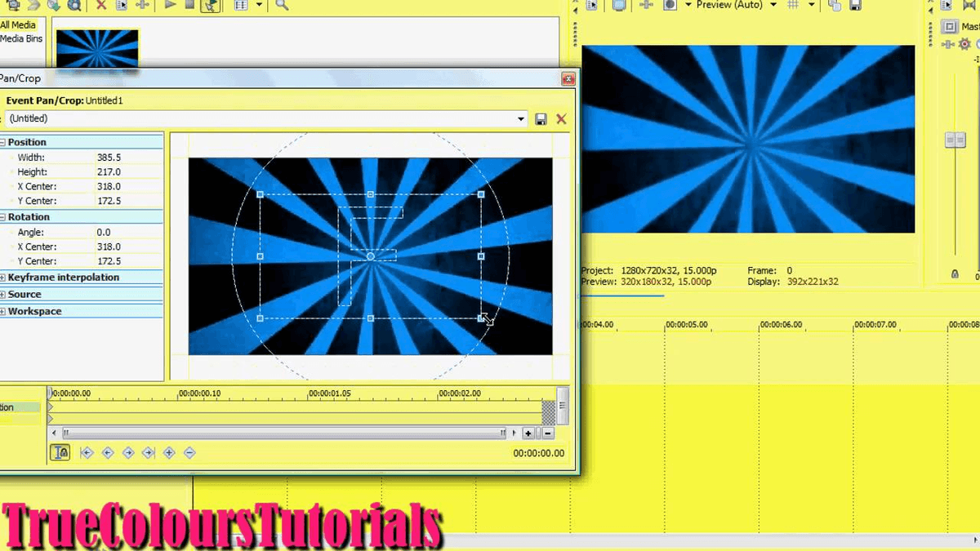
Task: Click right arrow of keyframe scrollbar
Action: [514, 433]
